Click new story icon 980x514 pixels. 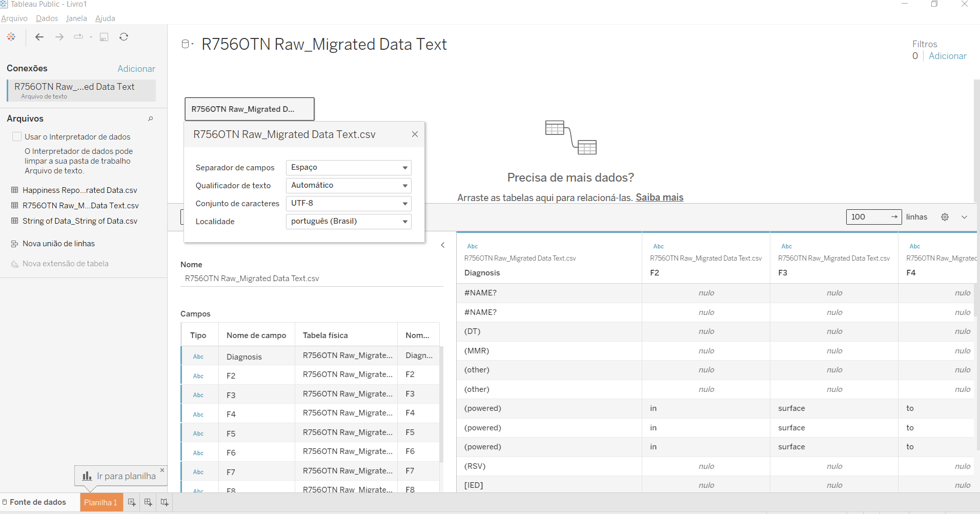point(165,502)
